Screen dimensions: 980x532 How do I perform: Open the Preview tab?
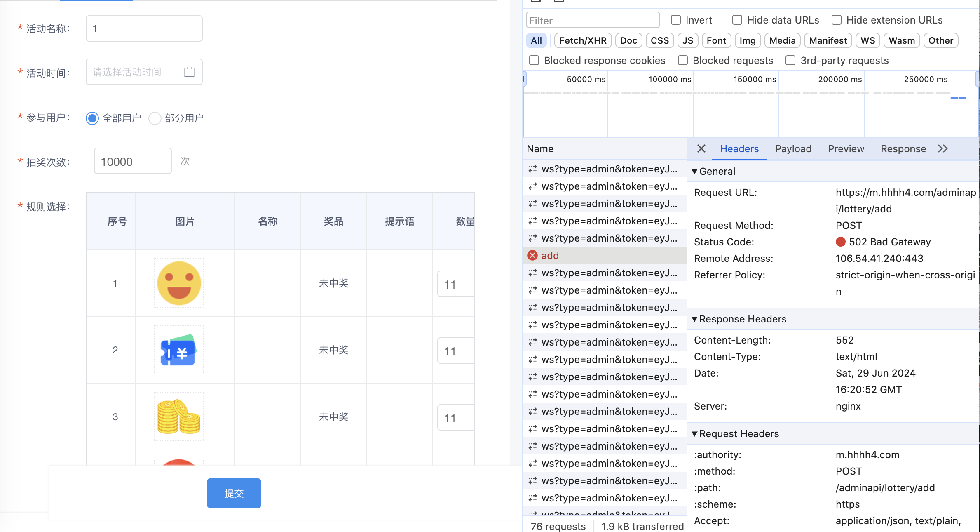[x=846, y=149]
